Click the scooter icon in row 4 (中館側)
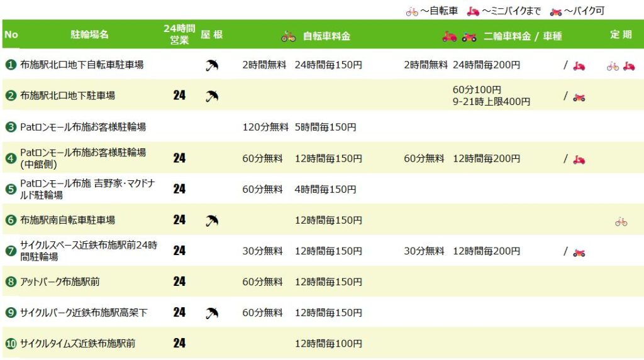This screenshot has height=360, width=644. (579, 160)
